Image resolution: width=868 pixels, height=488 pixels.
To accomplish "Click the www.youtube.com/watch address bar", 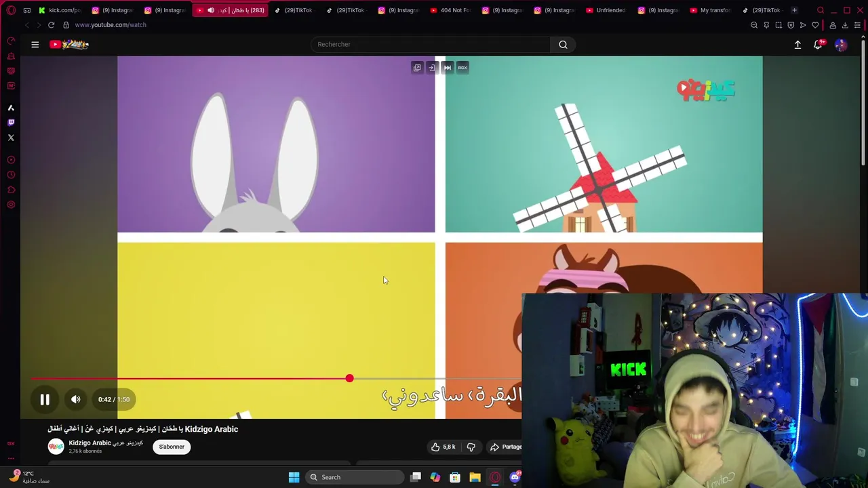I will pos(111,25).
